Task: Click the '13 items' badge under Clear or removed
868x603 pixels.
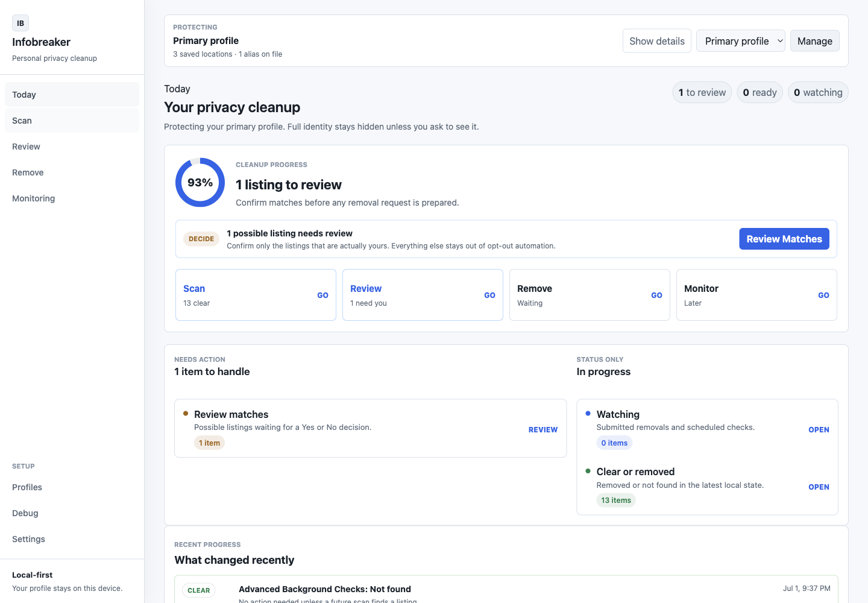Action: click(x=616, y=500)
